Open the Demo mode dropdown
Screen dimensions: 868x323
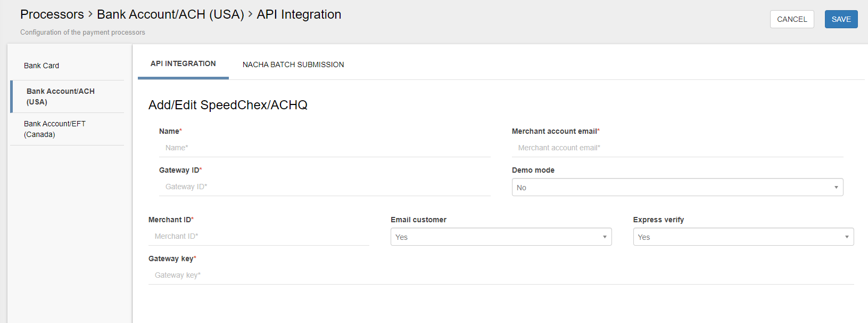click(x=677, y=187)
